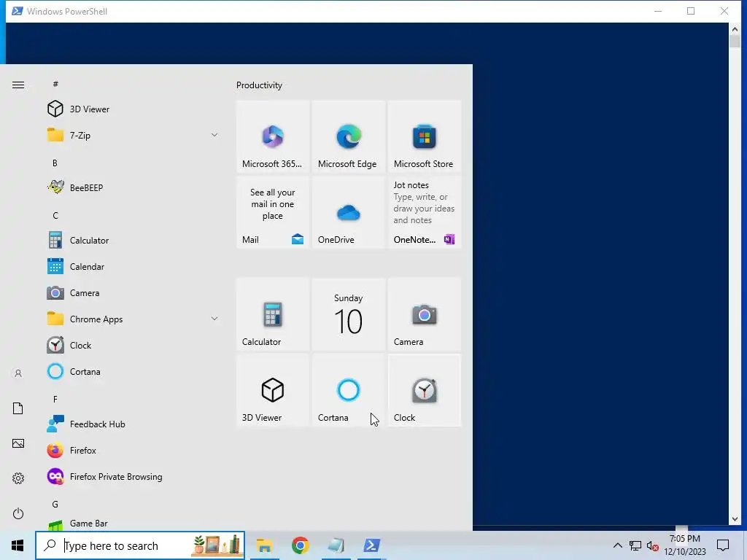The height and width of the screenshot is (560, 747).
Task: Expand the Start menu hamburger button
Action: [x=18, y=85]
